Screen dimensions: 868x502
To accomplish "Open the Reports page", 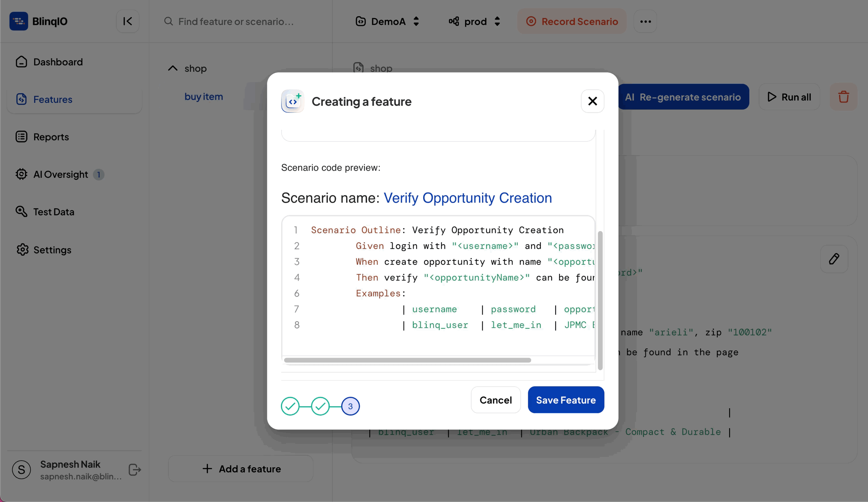I will (x=75, y=137).
